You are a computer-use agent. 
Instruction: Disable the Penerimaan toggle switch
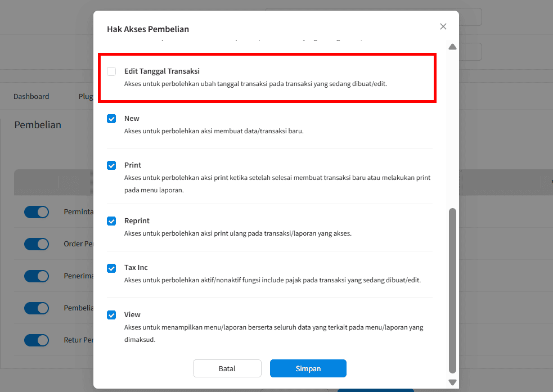(37, 276)
